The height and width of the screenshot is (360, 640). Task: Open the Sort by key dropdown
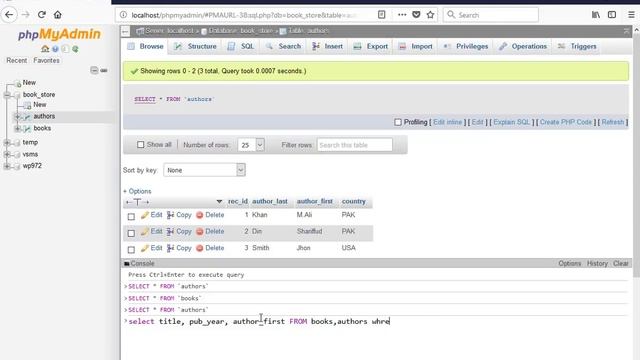pos(204,170)
